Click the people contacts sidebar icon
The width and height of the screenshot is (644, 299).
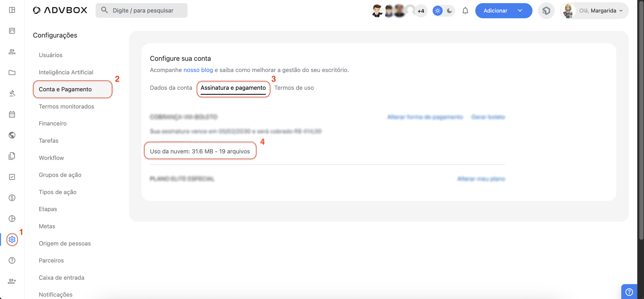point(12,52)
